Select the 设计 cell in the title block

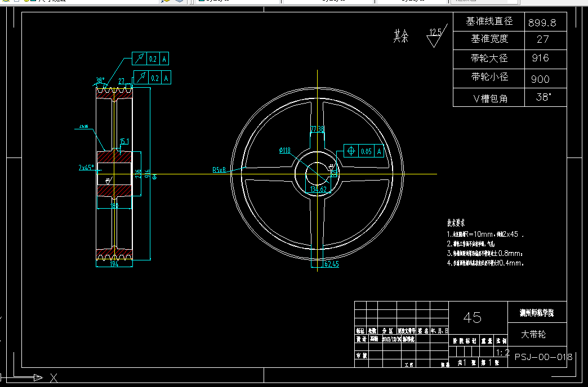361,339
